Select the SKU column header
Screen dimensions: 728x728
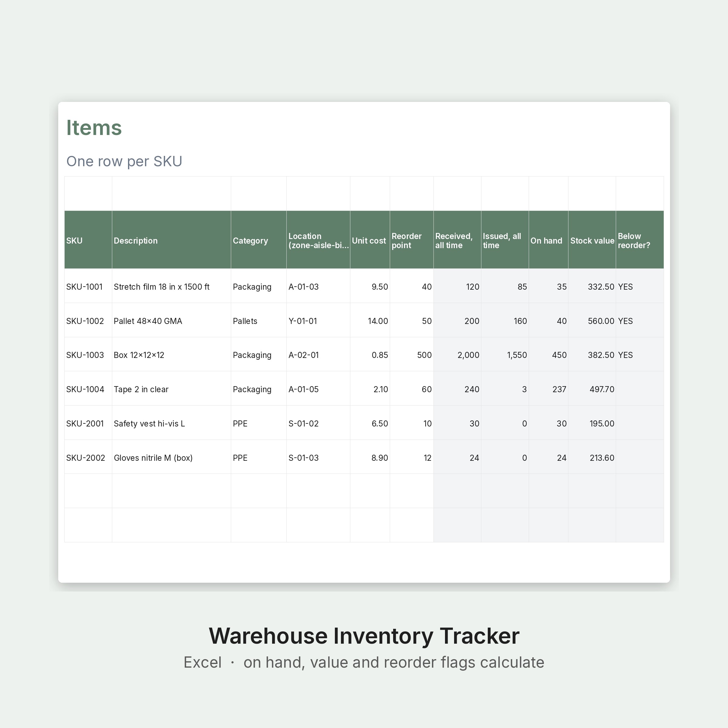[x=88, y=240]
